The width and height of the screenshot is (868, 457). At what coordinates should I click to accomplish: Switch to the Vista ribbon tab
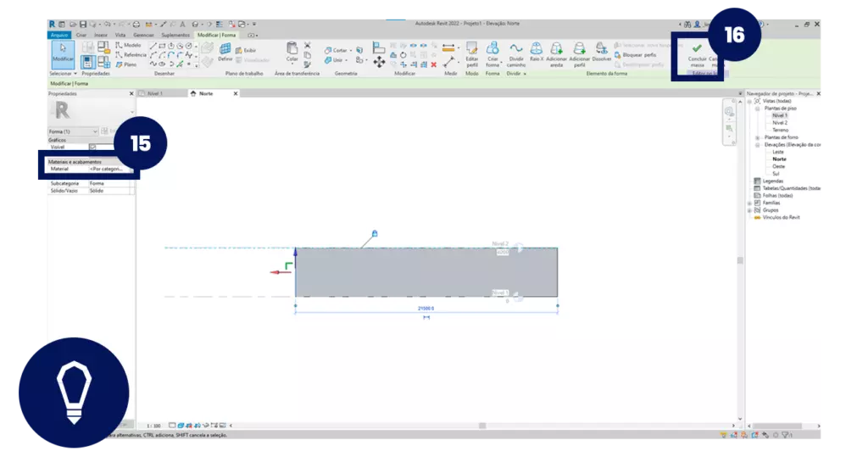click(x=120, y=35)
